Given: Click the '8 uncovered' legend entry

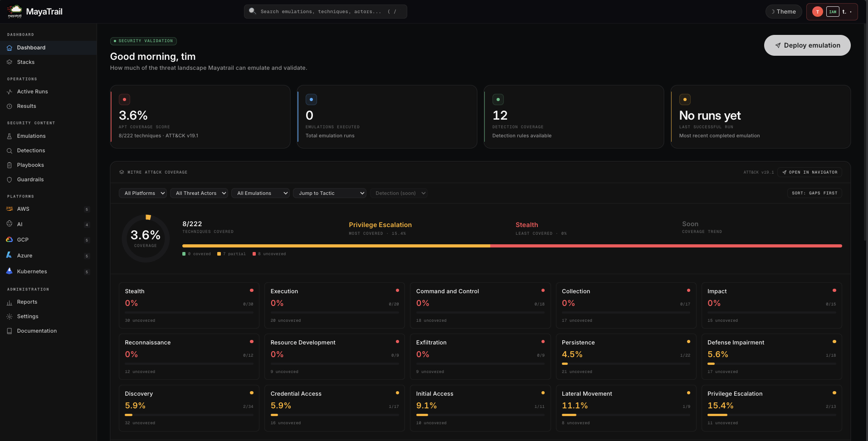Looking at the screenshot, I should 269,254.
